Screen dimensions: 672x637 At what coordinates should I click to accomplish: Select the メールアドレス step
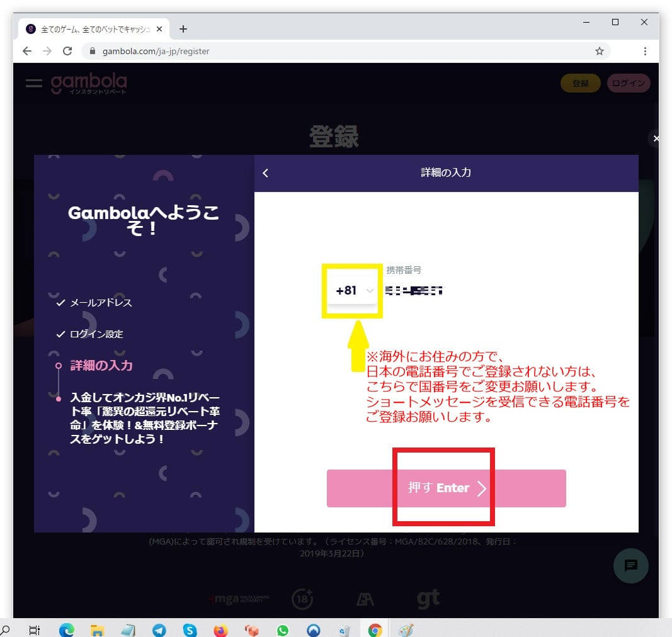coord(94,302)
